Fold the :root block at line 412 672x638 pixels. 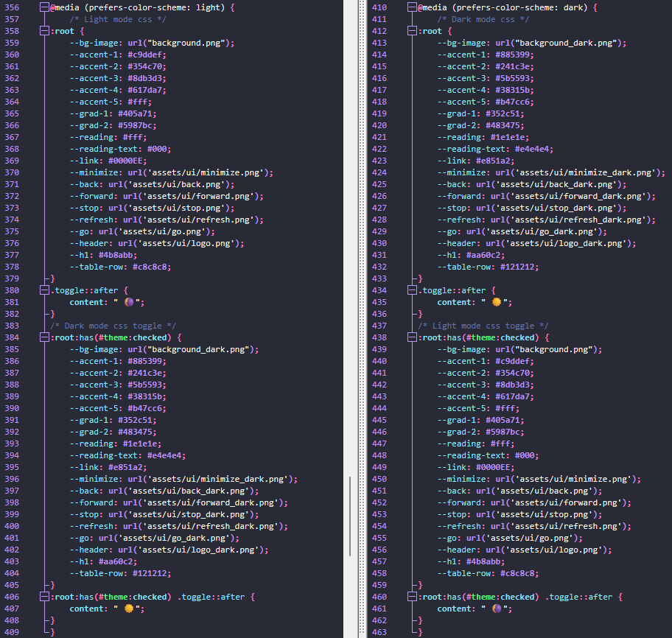[x=413, y=31]
